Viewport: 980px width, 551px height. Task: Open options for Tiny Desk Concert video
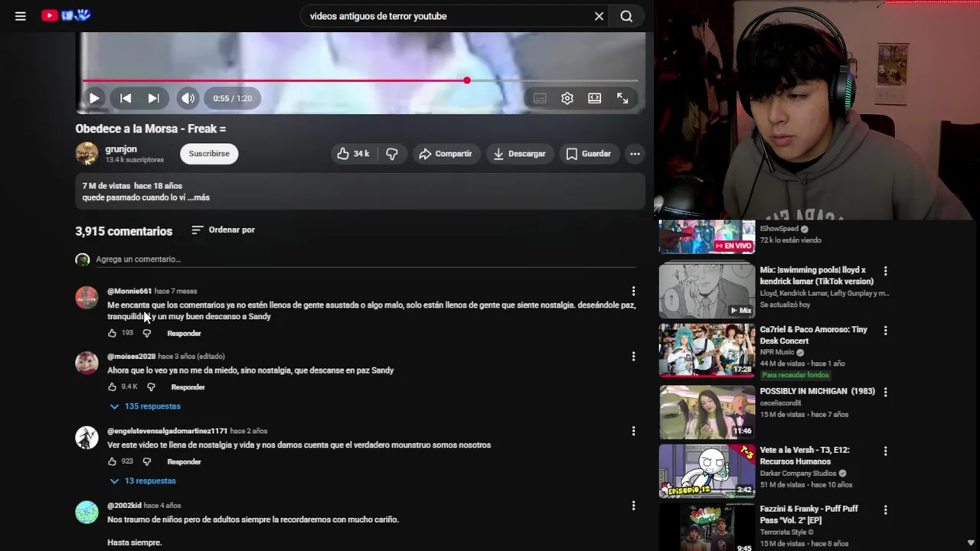coord(885,331)
